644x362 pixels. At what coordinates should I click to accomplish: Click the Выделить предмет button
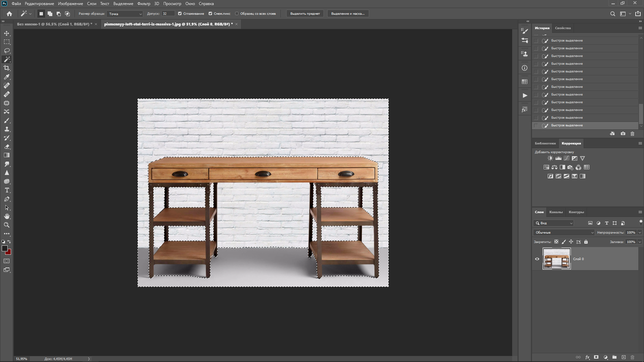tap(304, 13)
